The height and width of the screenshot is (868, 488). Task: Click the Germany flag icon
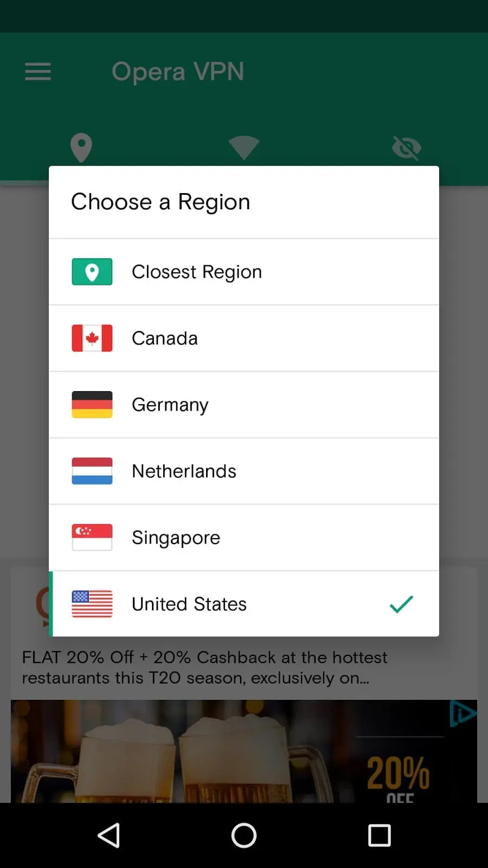pyautogui.click(x=92, y=405)
